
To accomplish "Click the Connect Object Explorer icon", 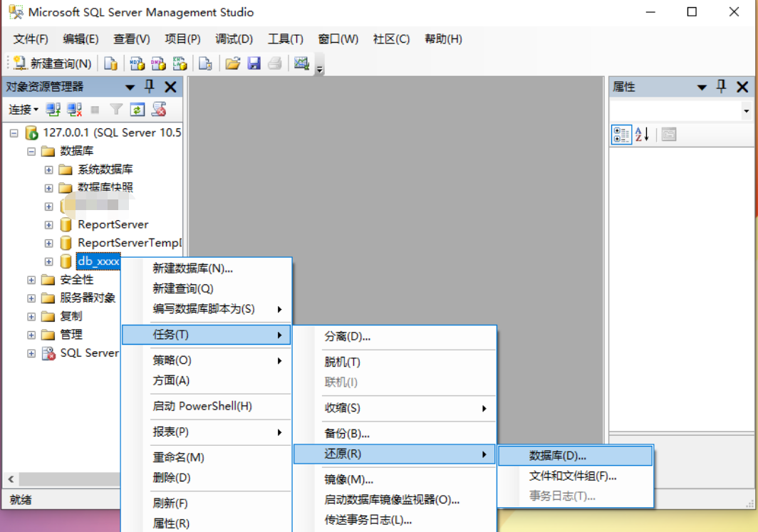I will coord(53,110).
